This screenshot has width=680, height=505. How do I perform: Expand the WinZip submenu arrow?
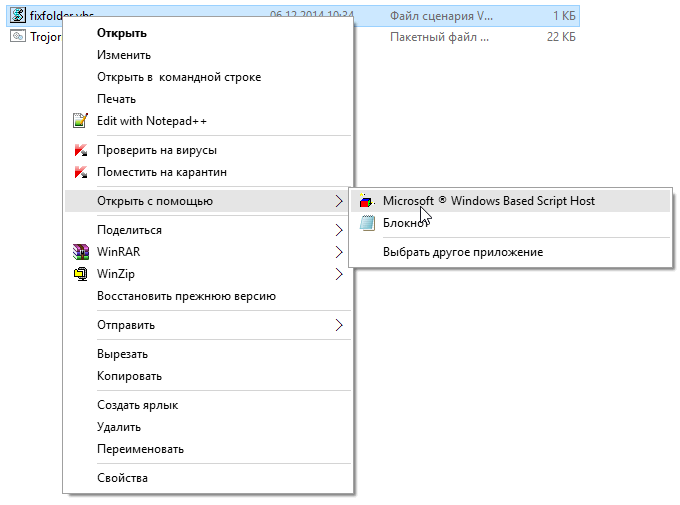click(x=339, y=274)
